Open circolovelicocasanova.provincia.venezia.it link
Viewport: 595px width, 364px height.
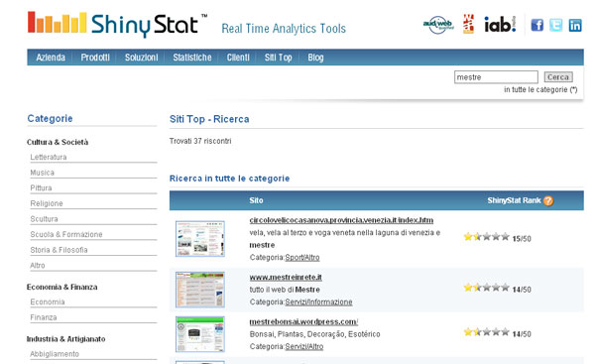pos(341,220)
